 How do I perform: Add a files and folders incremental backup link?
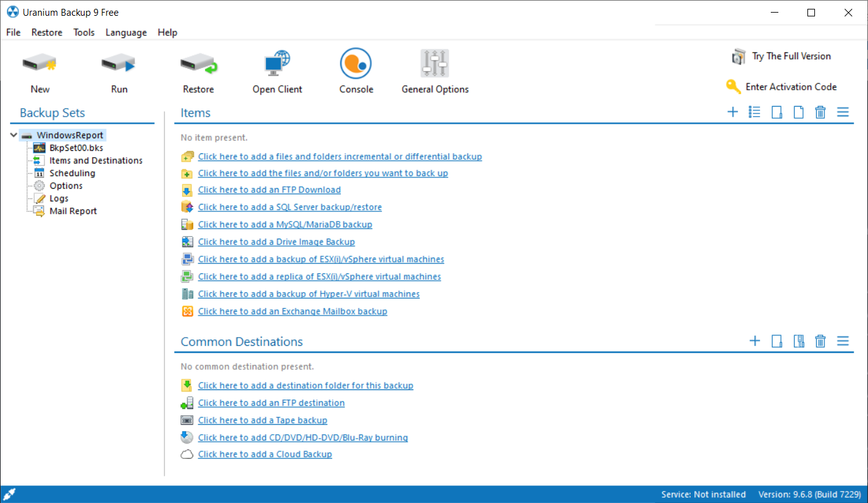pyautogui.click(x=340, y=157)
